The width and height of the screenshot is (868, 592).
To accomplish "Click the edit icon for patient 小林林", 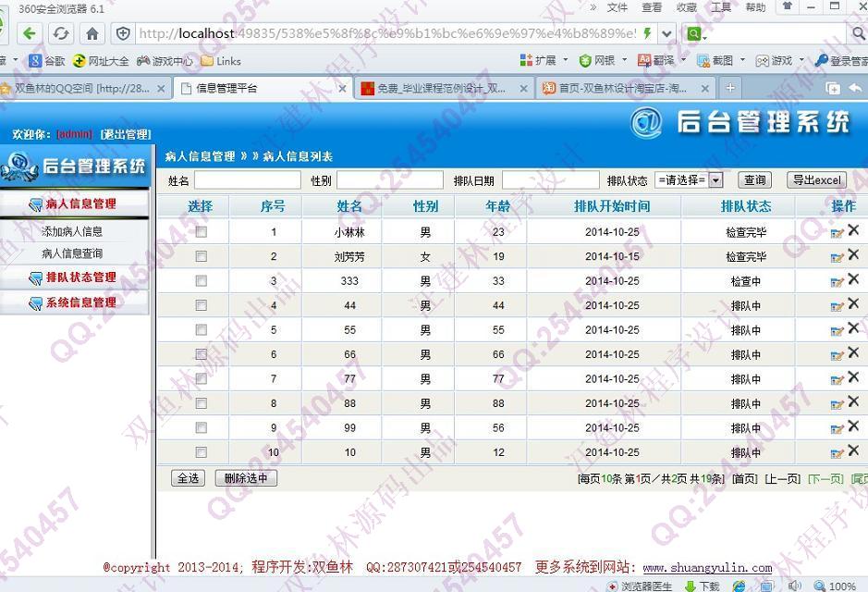I will pos(837,232).
